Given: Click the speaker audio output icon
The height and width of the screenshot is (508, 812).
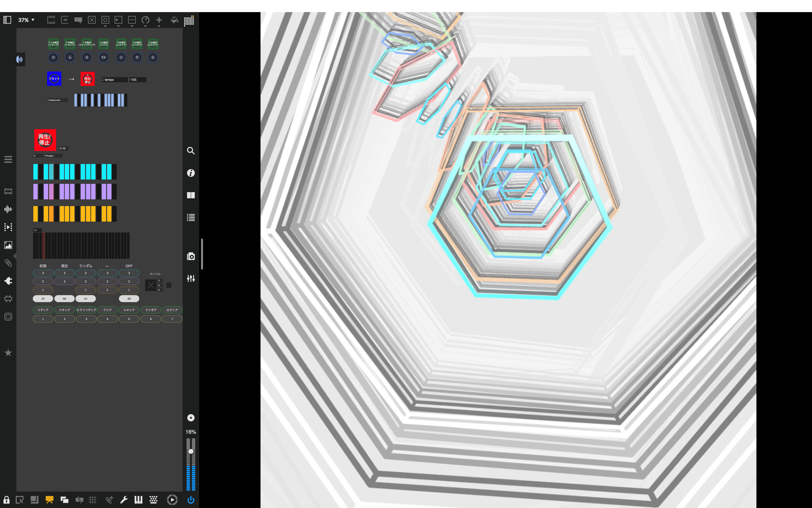Looking at the screenshot, I should pyautogui.click(x=20, y=60).
